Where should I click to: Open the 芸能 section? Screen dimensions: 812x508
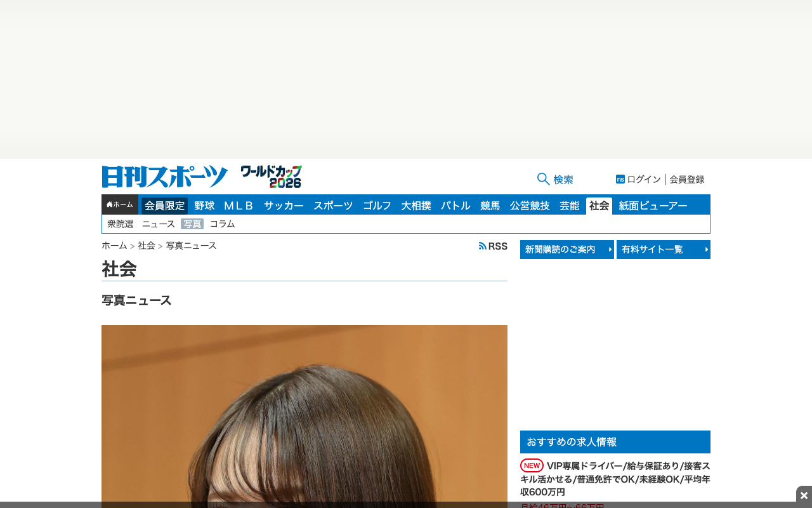pyautogui.click(x=570, y=206)
